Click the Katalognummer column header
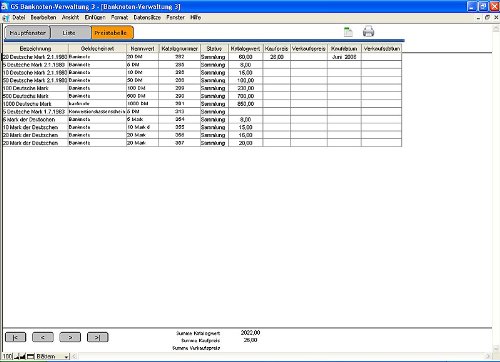 tap(180, 49)
